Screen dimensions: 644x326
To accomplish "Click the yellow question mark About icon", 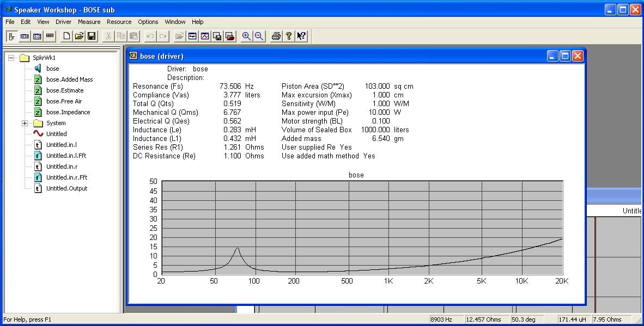I will click(289, 36).
